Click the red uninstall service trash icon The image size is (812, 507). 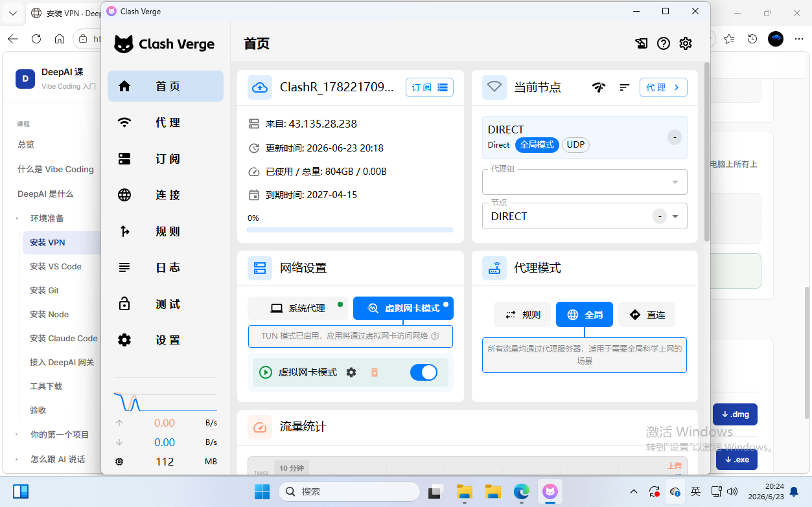click(x=374, y=372)
